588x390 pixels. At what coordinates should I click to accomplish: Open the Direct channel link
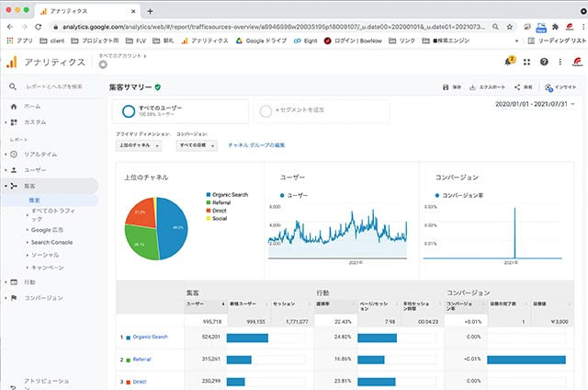tap(140, 382)
